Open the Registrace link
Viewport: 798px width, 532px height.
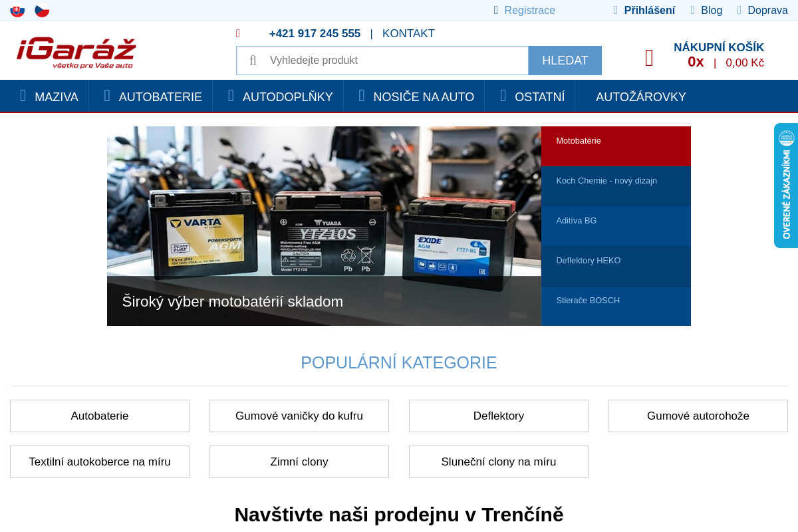[x=529, y=11]
